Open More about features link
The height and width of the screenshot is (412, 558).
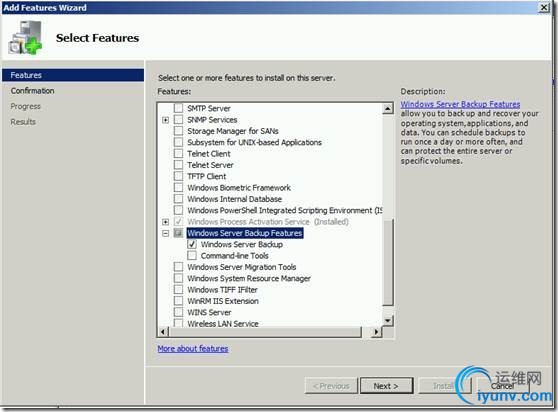193,349
